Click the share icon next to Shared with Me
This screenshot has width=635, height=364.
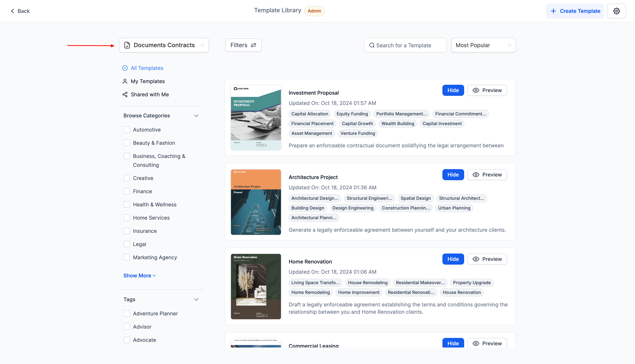(x=125, y=94)
